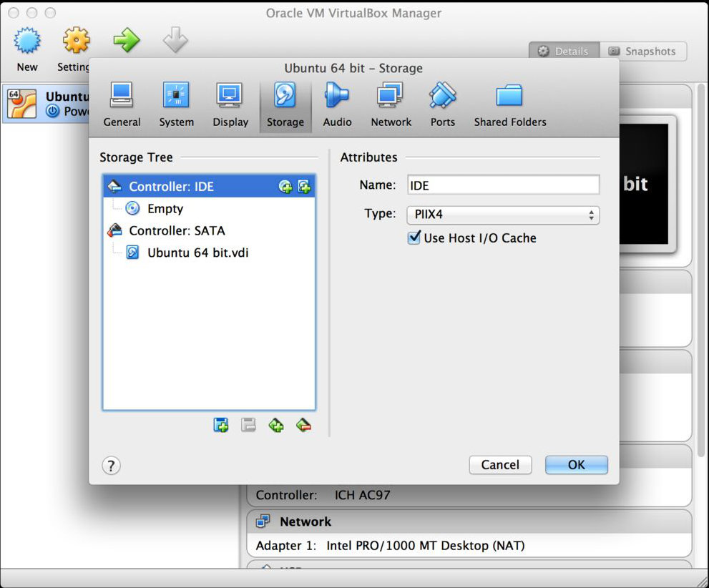Image resolution: width=709 pixels, height=588 pixels.
Task: Click the green Start arrow icon
Action: pyautogui.click(x=126, y=41)
